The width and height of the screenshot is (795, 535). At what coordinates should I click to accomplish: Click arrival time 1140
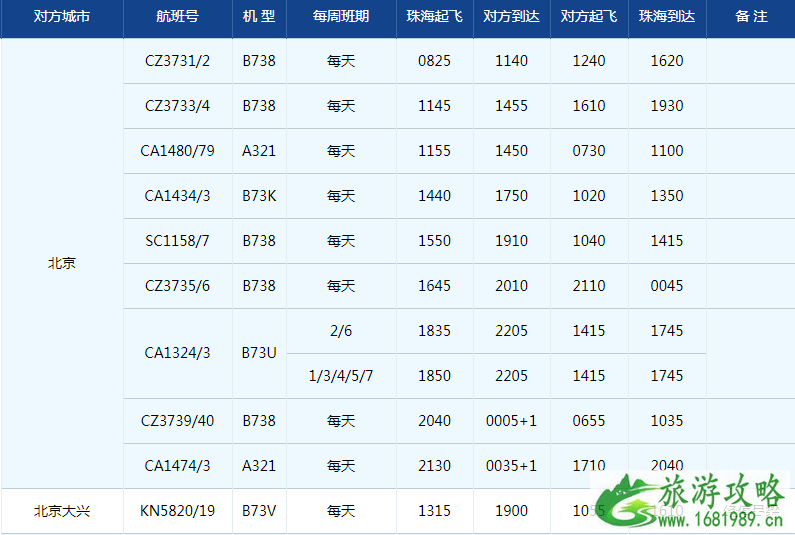click(512, 61)
